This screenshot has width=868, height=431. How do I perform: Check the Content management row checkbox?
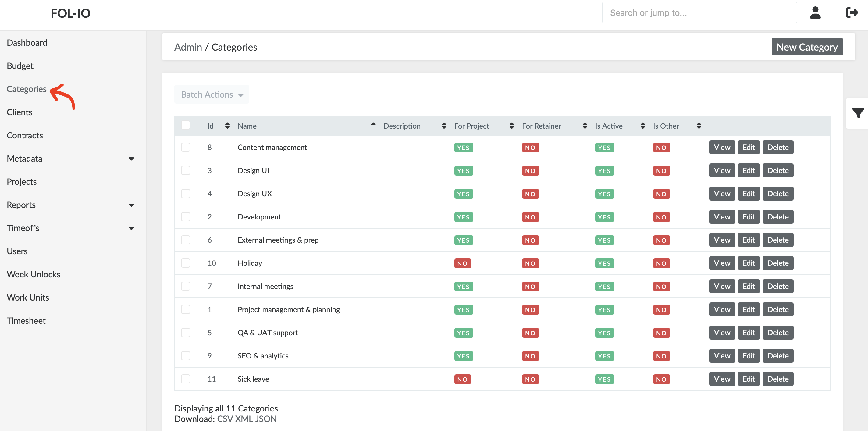(x=185, y=147)
